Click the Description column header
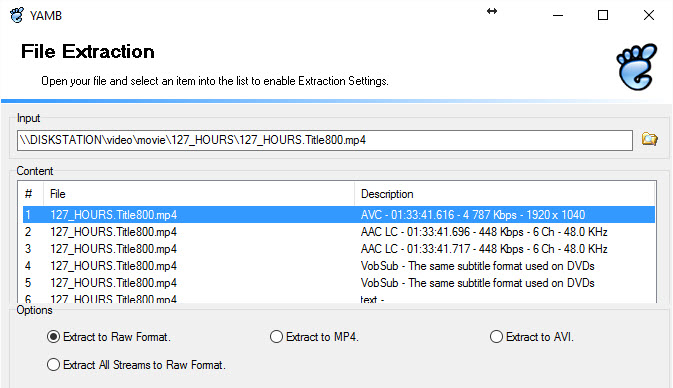 pyautogui.click(x=505, y=194)
